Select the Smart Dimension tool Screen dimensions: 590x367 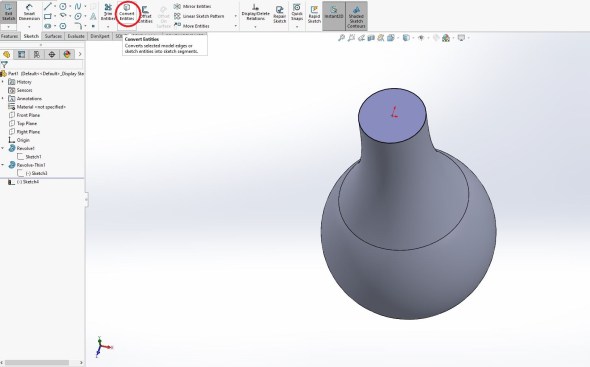29,12
